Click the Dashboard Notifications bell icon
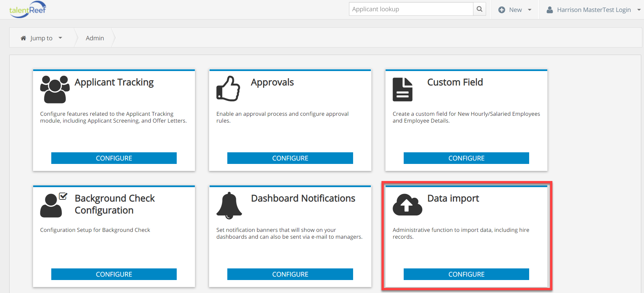 point(229,205)
